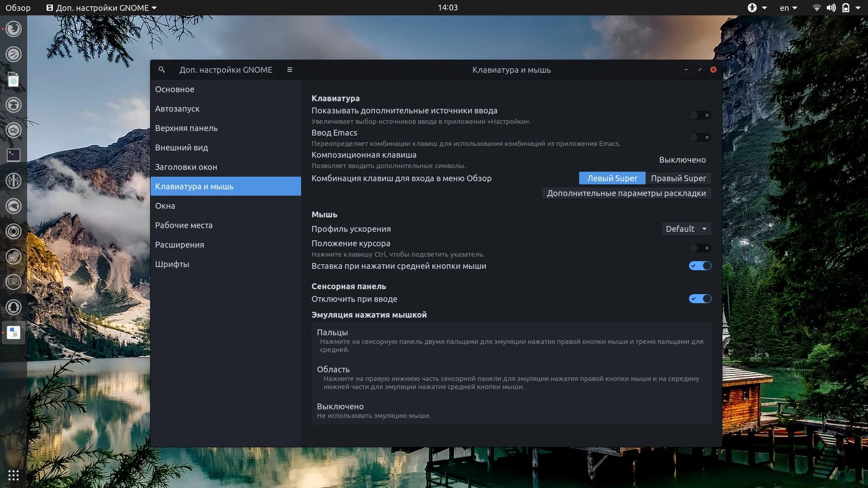Switch to Расширения section in sidebar
This screenshot has width=868, height=488.
pyautogui.click(x=179, y=244)
